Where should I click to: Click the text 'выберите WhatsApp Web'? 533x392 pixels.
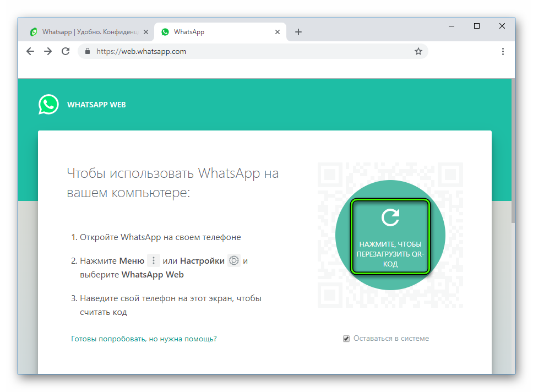(132, 274)
